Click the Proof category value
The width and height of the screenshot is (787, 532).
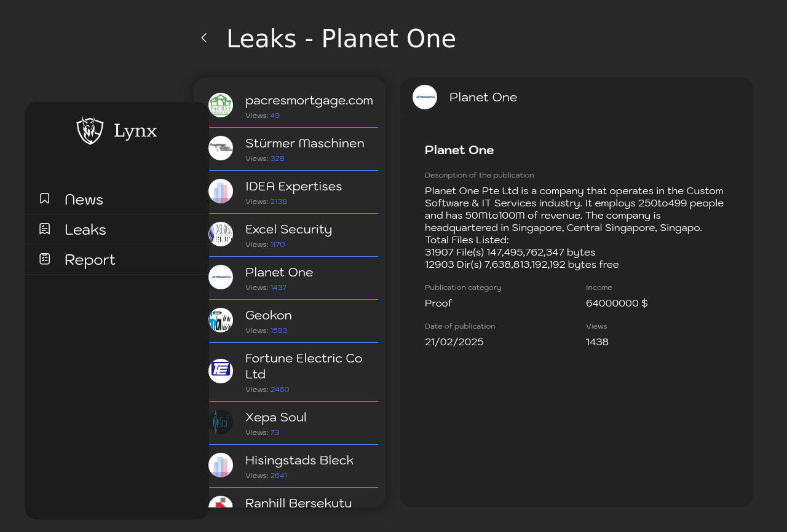pyautogui.click(x=438, y=303)
